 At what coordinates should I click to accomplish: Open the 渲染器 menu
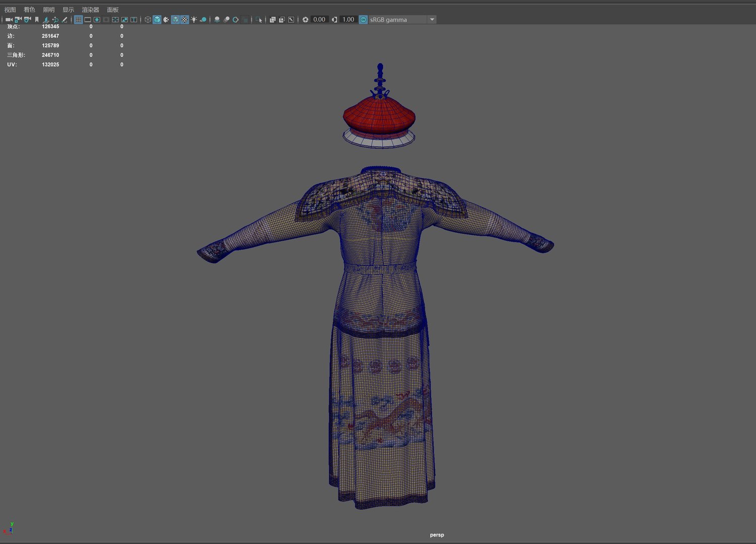pos(91,10)
